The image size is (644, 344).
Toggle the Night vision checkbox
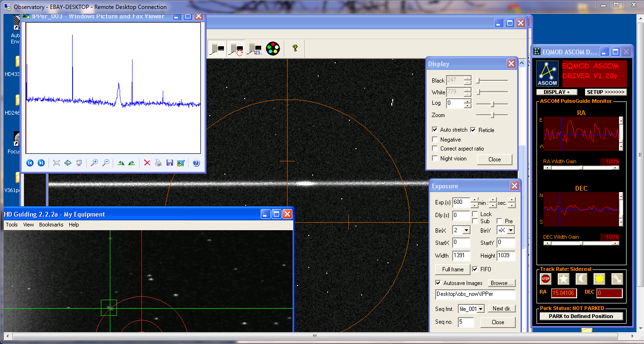click(435, 159)
